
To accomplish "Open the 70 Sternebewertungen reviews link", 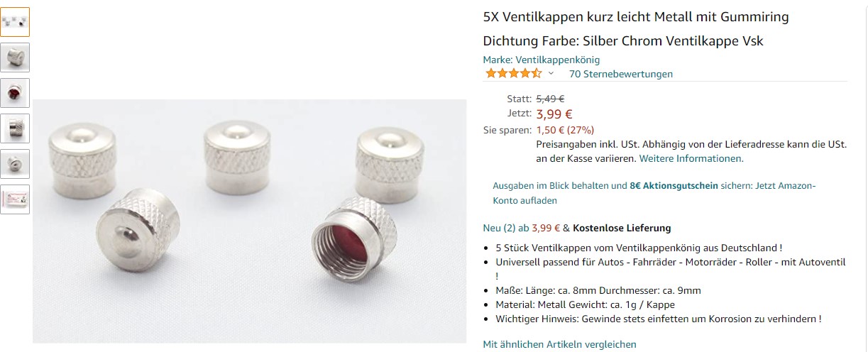I will click(x=621, y=74).
